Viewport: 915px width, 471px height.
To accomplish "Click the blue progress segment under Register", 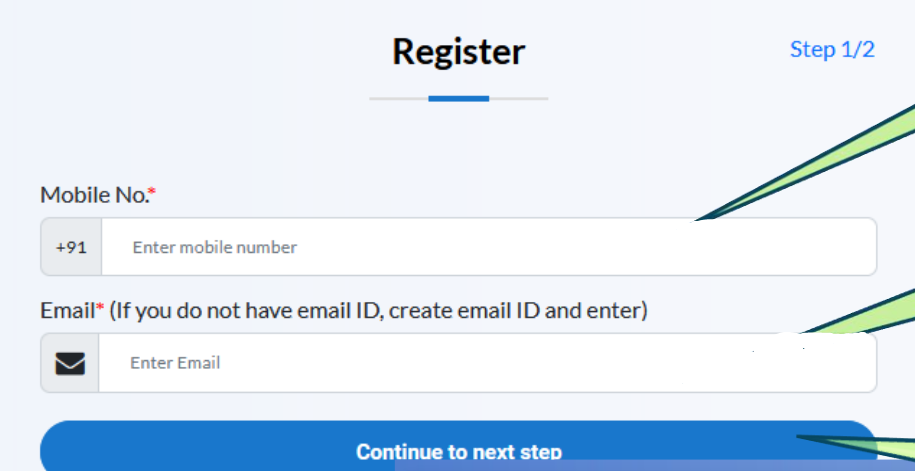I will (x=459, y=99).
